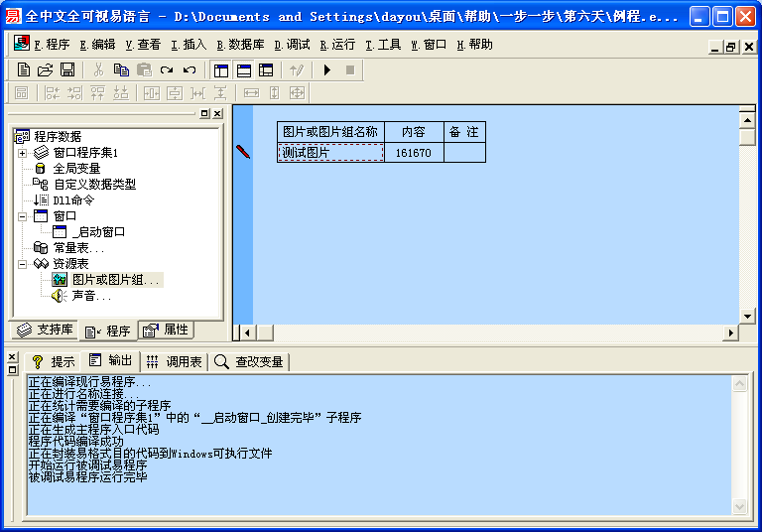Screen dimensions: 762x532
Task: Switch to the 输出 tab
Action: [x=111, y=360]
